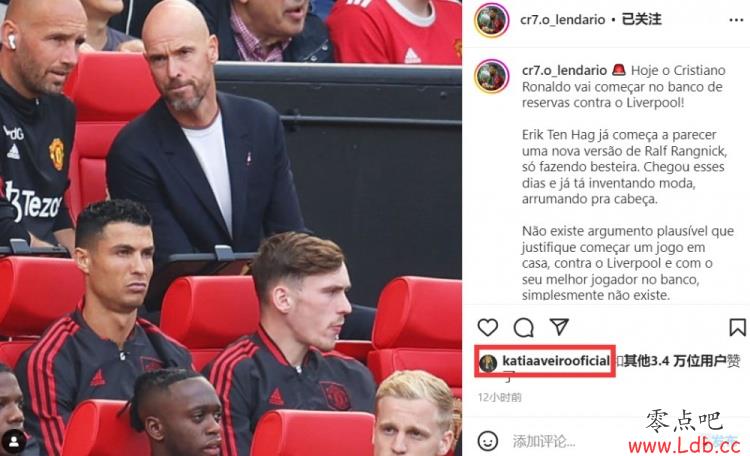This screenshot has width=750, height=456.
Task: Save the post with the bookmark icon
Action: click(x=737, y=328)
